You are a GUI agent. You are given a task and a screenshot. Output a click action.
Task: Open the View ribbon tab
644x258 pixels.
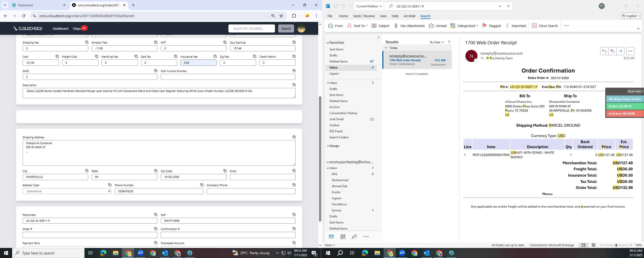point(383,16)
